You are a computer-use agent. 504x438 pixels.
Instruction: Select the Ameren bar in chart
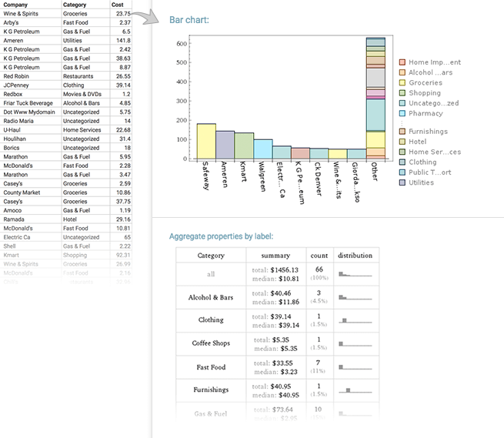tap(225, 145)
